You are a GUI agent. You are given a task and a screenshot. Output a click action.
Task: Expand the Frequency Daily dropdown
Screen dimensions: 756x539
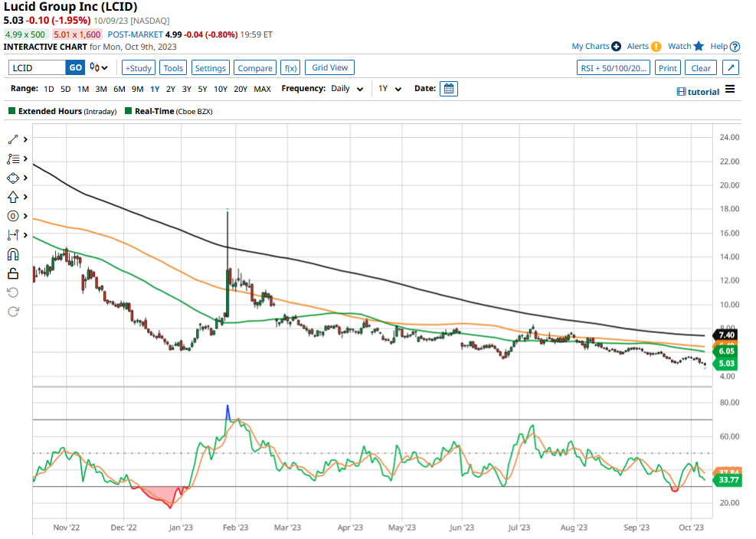[x=348, y=89]
